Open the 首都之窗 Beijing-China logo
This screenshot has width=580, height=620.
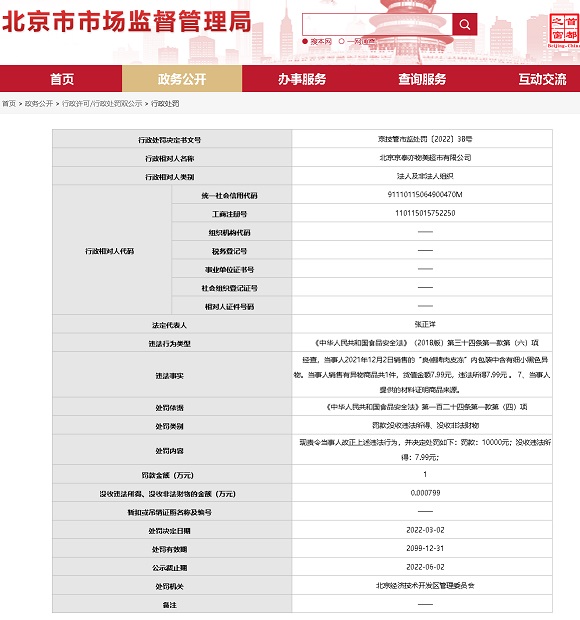tap(565, 30)
